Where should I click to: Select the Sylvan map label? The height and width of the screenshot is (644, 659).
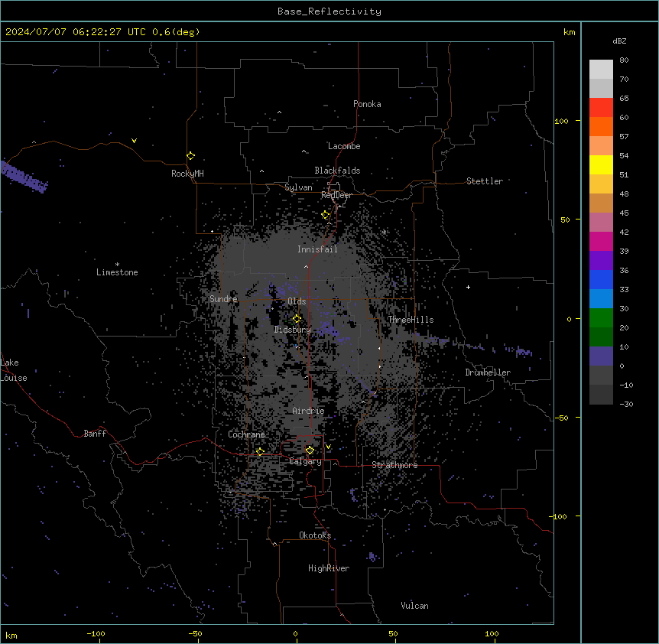298,187
